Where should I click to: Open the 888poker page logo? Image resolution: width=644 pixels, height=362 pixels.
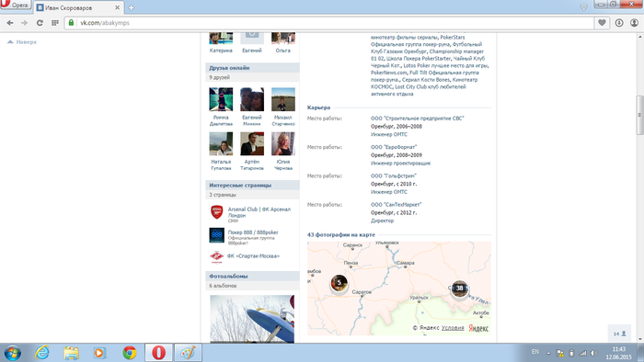[x=216, y=235]
